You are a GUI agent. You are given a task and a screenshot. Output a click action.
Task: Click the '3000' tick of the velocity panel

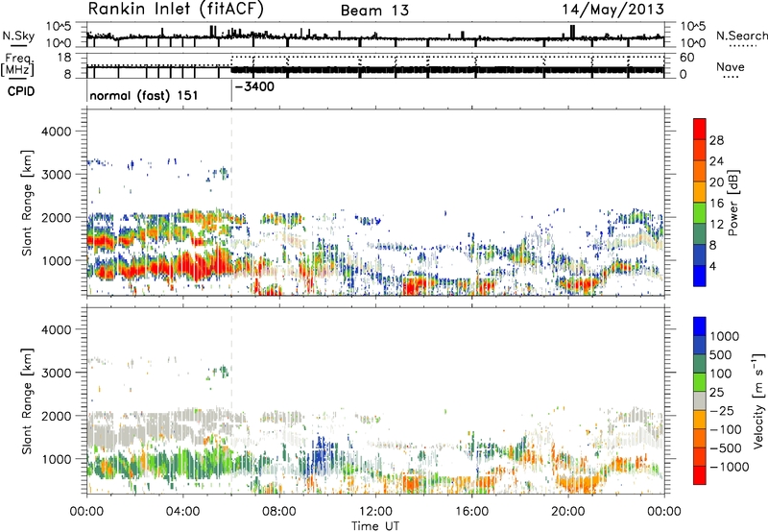57,373
